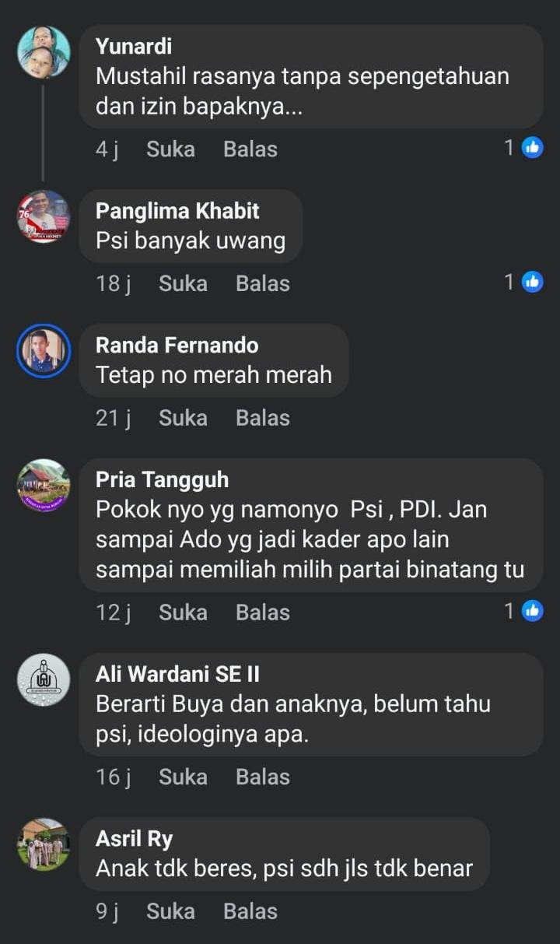Open Randa Fernando's profile avatar
This screenshot has height=944, width=560.
tap(44, 351)
